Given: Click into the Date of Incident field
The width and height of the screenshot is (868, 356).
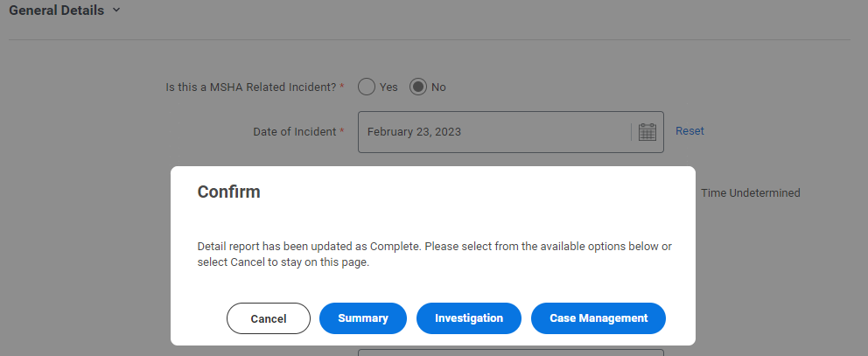Looking at the screenshot, I should coord(510,132).
